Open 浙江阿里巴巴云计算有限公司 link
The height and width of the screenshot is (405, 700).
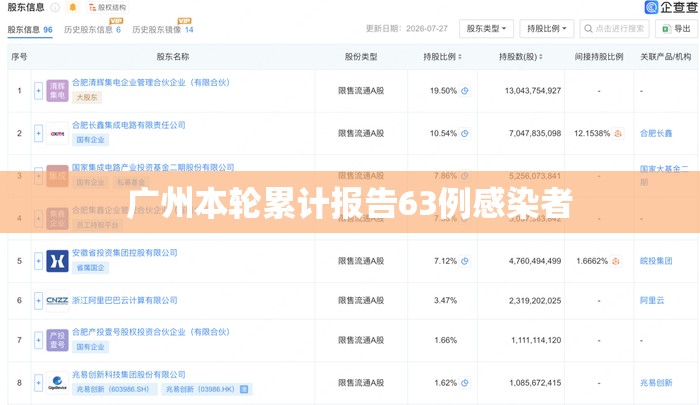coord(125,300)
